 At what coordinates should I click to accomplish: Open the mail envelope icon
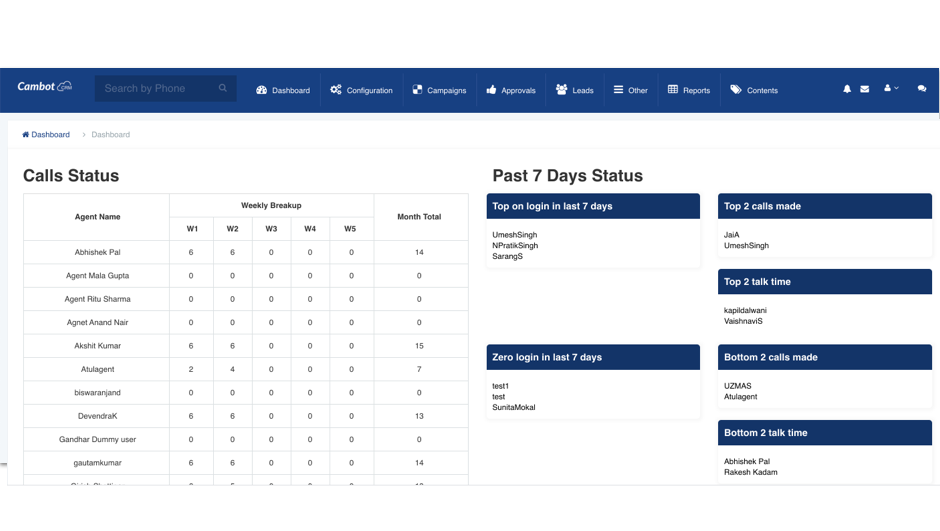865,89
